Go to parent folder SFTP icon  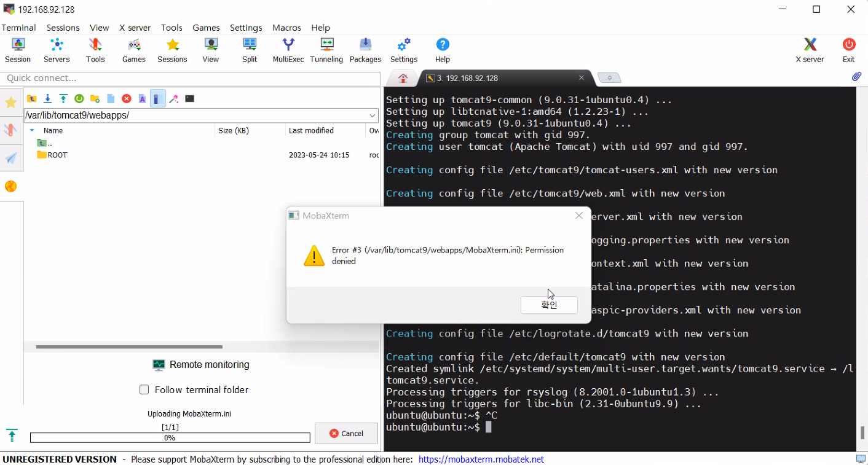click(31, 98)
